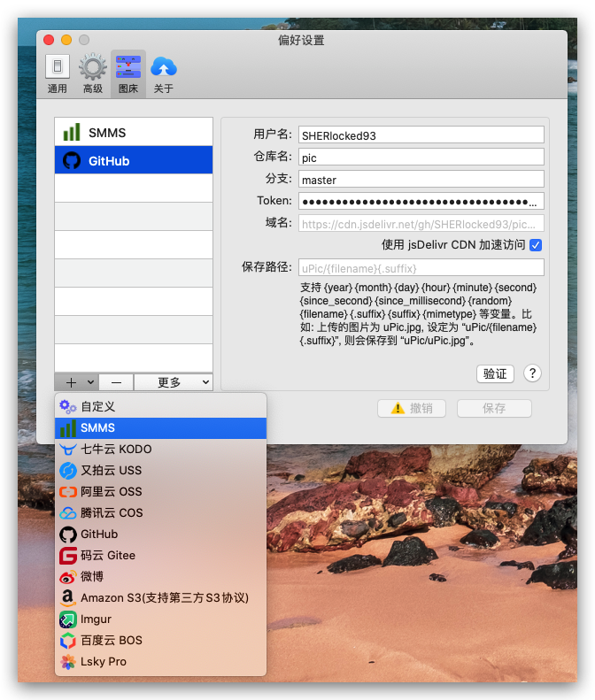
Task: Click the SMMS bar-chart icon in the host list
Action: coord(72,132)
